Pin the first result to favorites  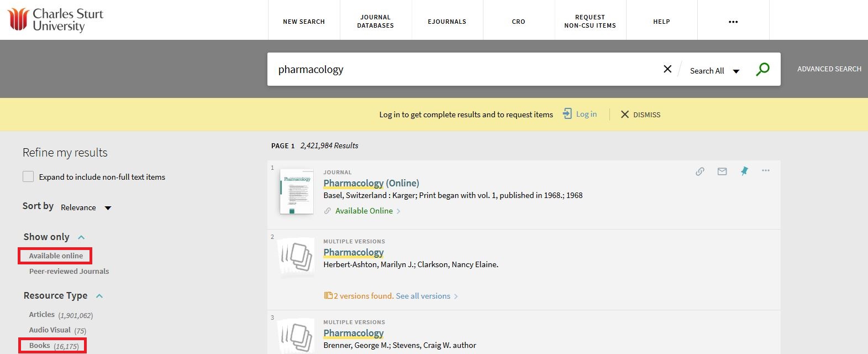coord(744,171)
